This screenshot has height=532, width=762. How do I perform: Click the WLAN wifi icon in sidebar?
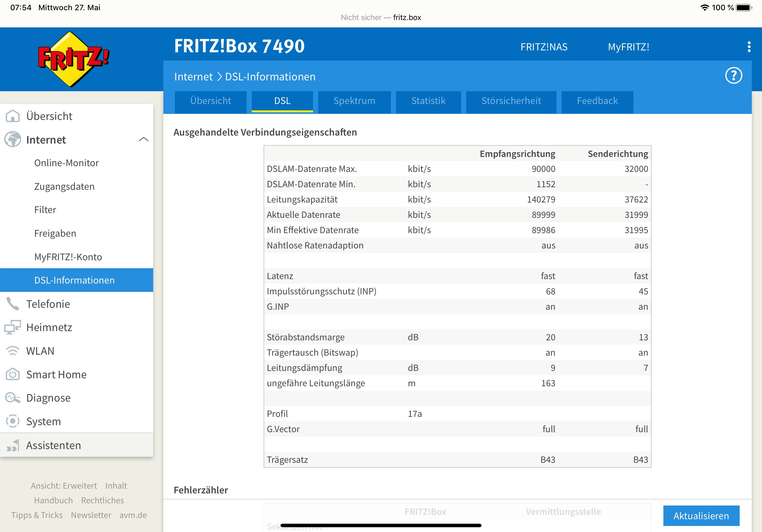[x=13, y=351]
